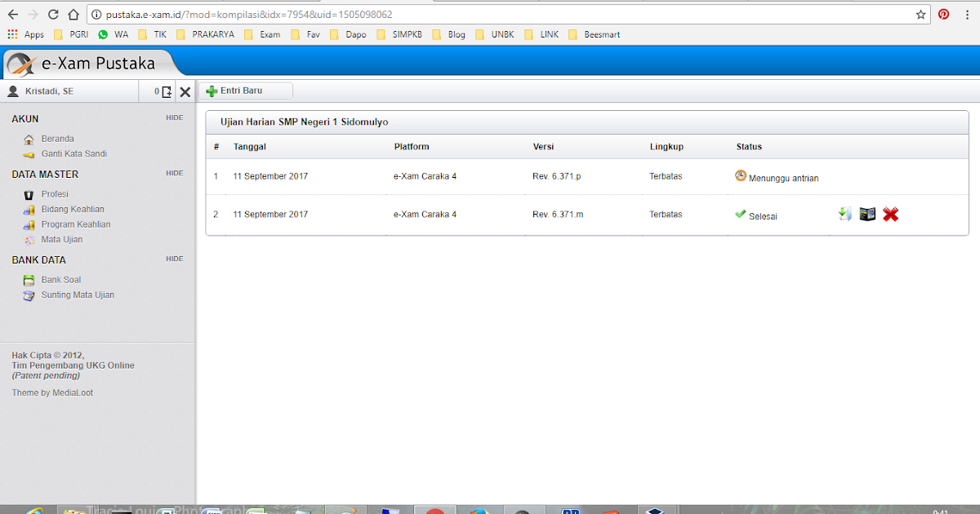Select the Rev. 6.371.p version cell
980x514 pixels.
tap(557, 176)
